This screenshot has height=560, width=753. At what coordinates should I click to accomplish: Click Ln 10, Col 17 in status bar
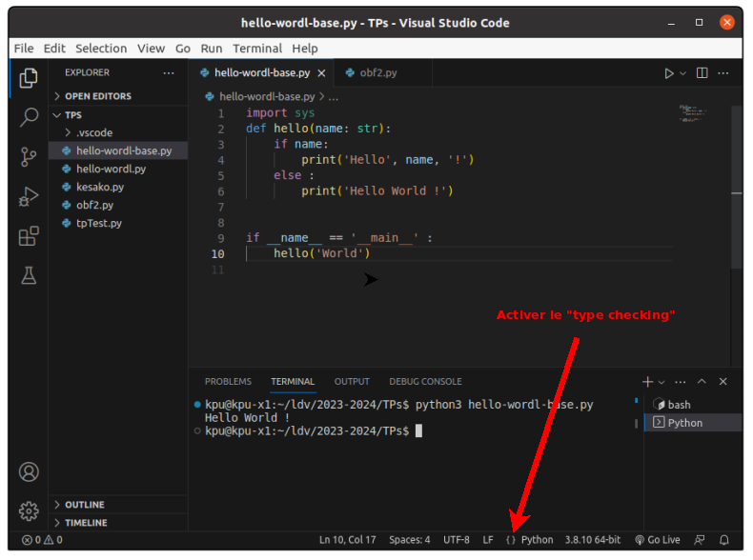pyautogui.click(x=348, y=540)
